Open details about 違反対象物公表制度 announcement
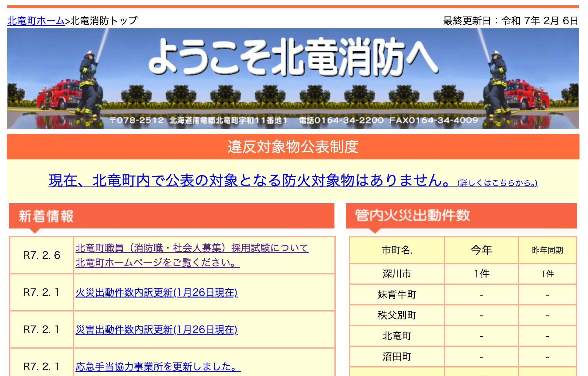This screenshot has width=588, height=376. point(293,147)
